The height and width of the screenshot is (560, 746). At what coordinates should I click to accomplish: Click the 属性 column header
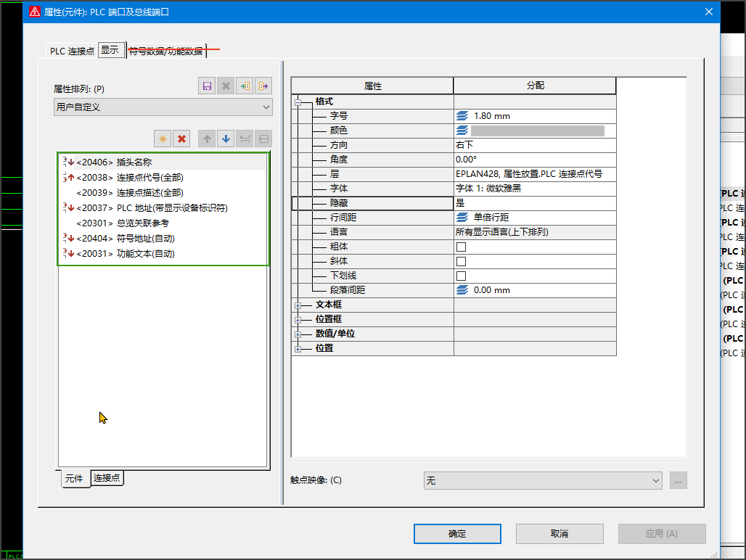[372, 86]
